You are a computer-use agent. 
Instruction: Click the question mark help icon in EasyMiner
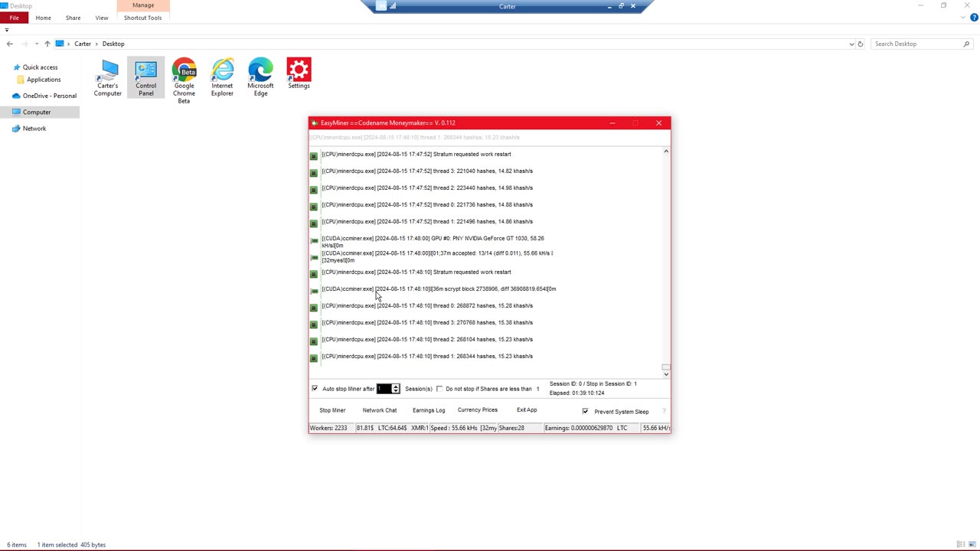[664, 411]
